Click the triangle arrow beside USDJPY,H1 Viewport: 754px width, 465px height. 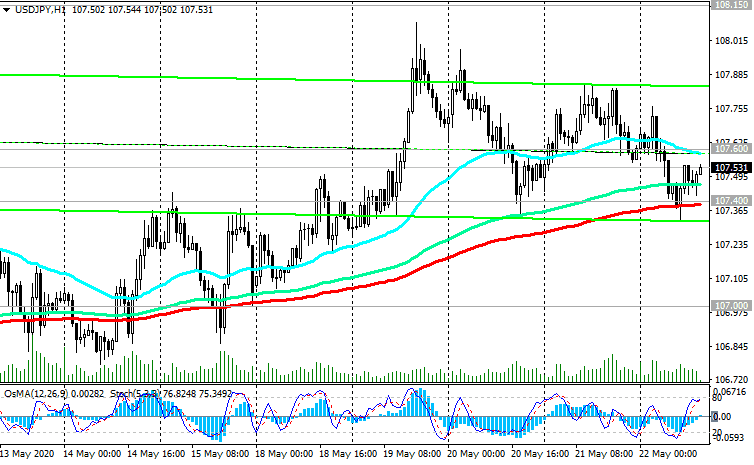pos(6,10)
